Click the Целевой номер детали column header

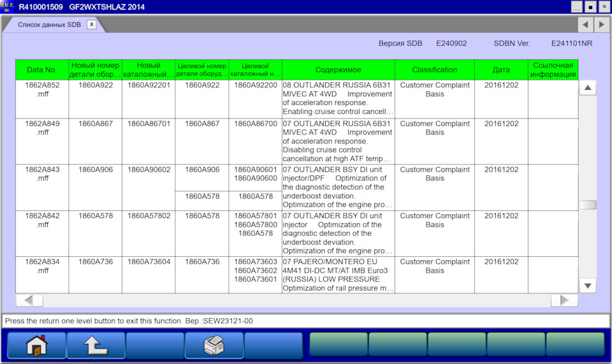click(202, 70)
